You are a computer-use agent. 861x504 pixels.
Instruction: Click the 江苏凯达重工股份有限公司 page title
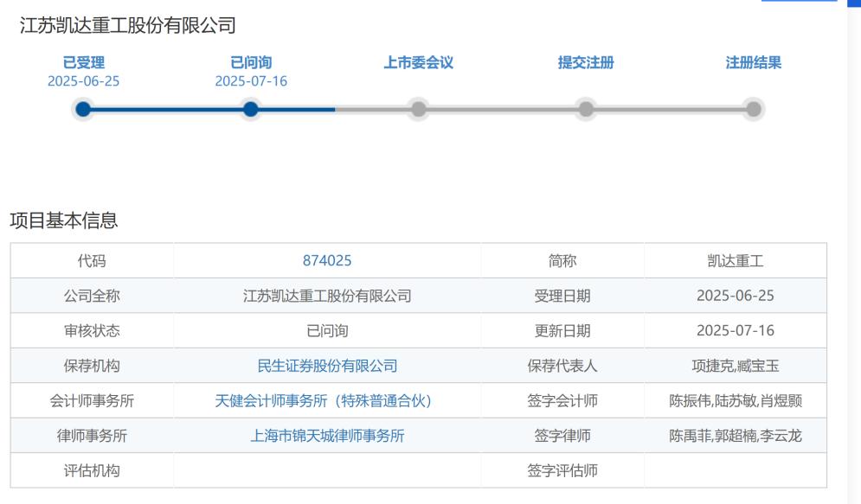pyautogui.click(x=128, y=25)
